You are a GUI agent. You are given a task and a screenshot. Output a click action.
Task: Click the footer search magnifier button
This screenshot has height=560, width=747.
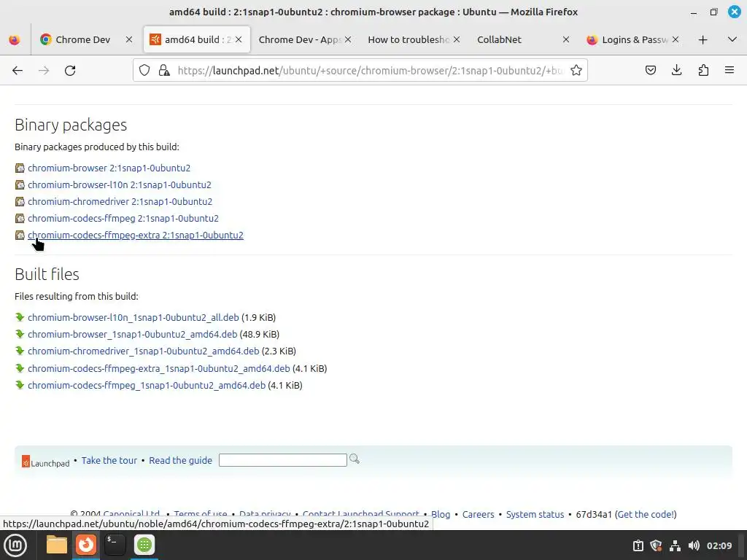(355, 459)
